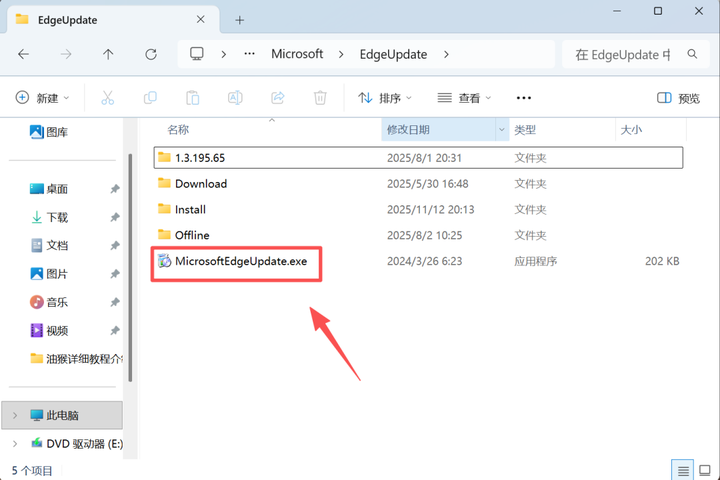Open 图库 in the sidebar
720x480 pixels.
(49, 132)
